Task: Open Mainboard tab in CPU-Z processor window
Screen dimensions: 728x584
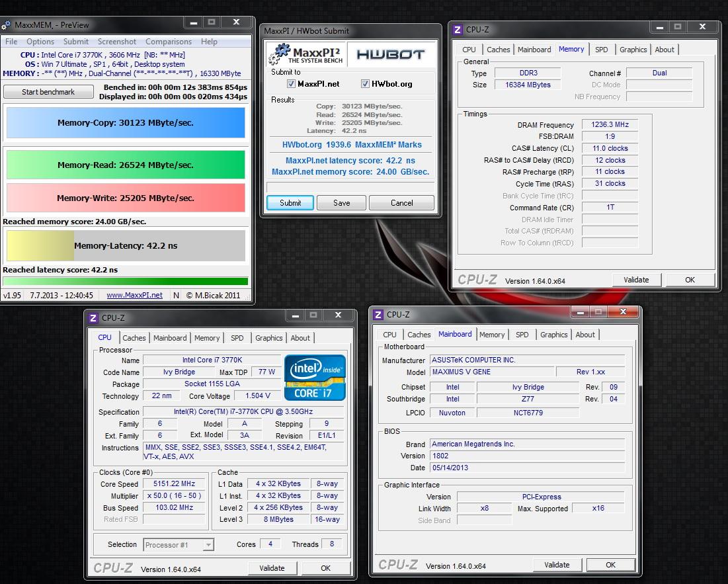Action: pyautogui.click(x=170, y=338)
